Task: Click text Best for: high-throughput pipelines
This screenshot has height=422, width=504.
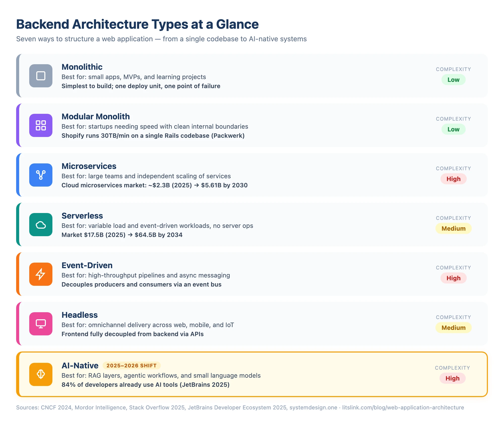Action: click(146, 275)
